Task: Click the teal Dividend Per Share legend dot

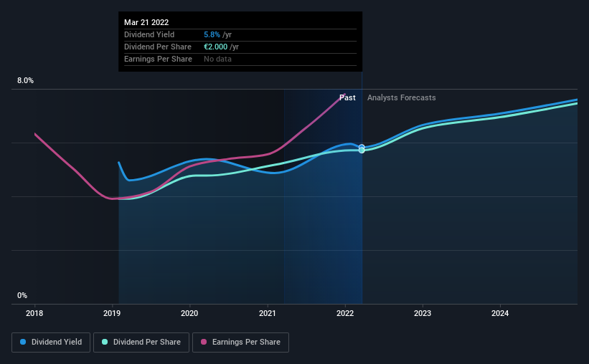Action: (x=105, y=342)
